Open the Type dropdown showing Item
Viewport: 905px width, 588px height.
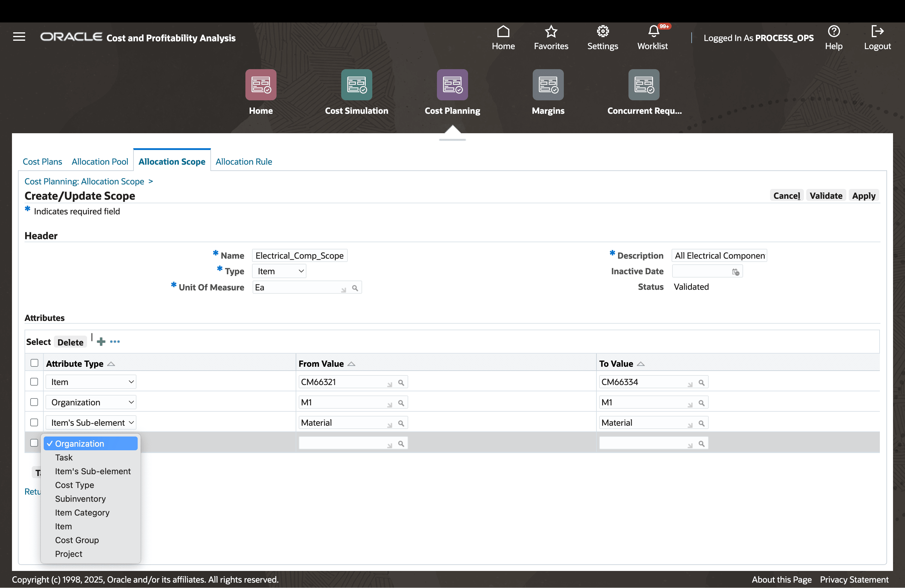(279, 271)
